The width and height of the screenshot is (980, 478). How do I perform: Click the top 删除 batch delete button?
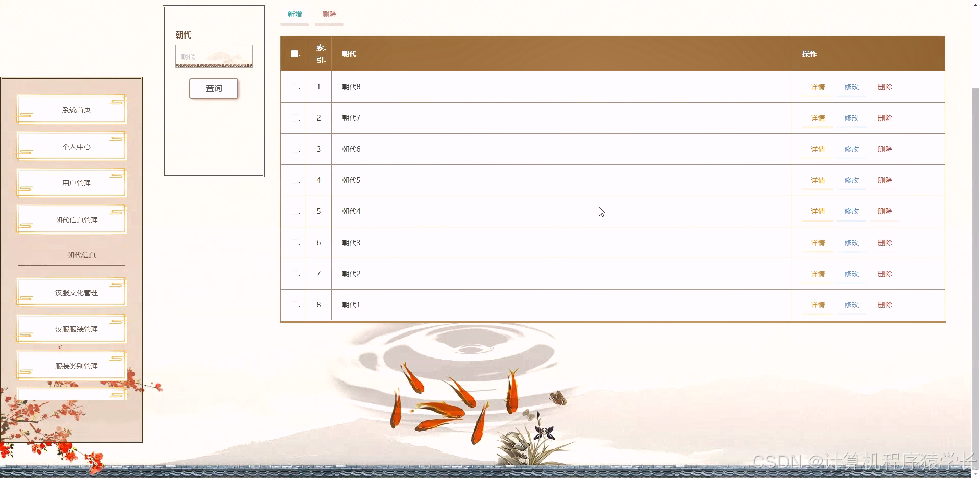(329, 15)
